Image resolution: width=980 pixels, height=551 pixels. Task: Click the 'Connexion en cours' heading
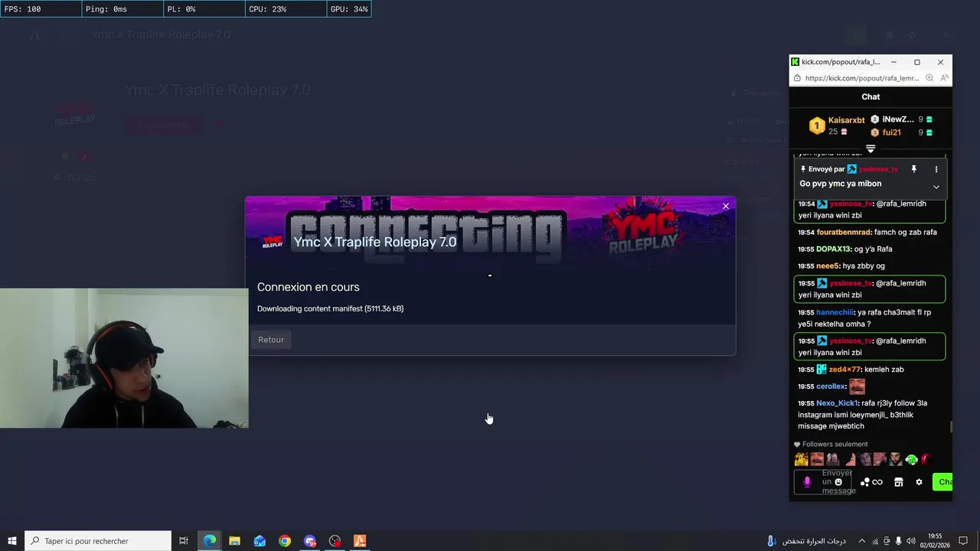308,287
